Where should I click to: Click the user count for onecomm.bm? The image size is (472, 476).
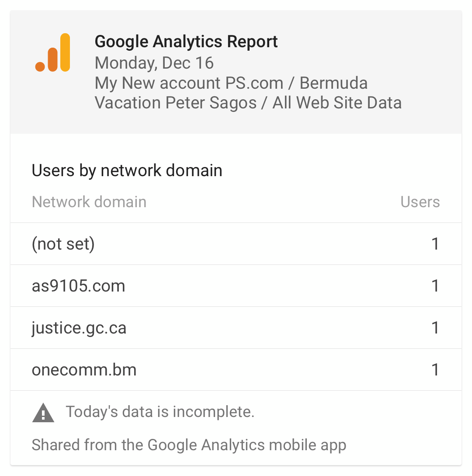(435, 369)
